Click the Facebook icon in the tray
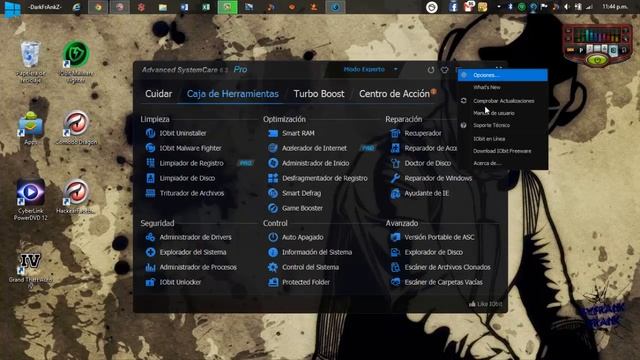This screenshot has width=640, height=360. click(x=453, y=7)
